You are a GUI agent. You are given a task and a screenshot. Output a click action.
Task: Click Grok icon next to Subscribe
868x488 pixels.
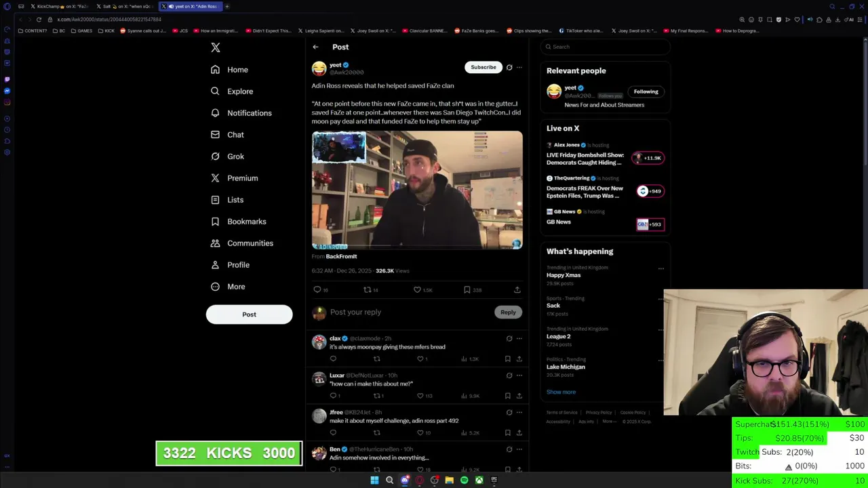tap(509, 67)
